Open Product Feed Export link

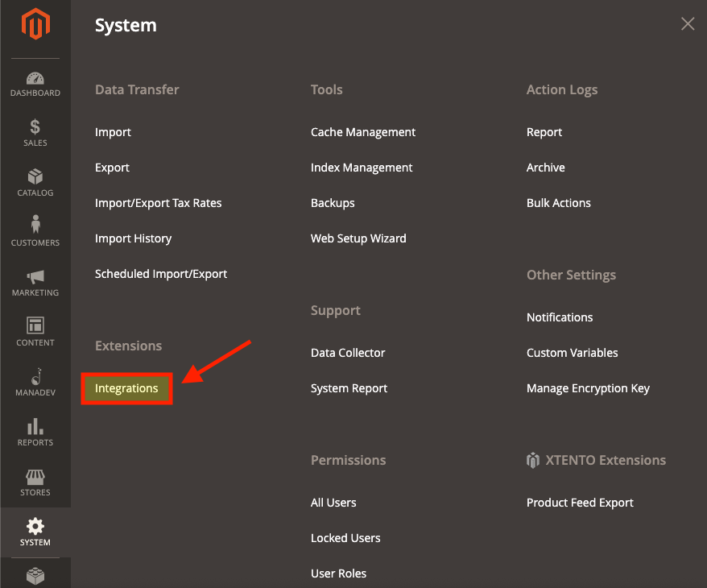click(580, 503)
